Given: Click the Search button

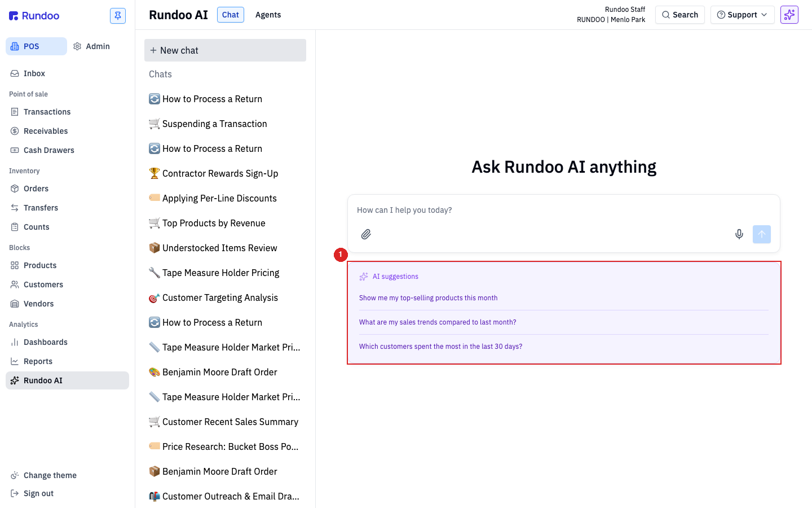Looking at the screenshot, I should coord(680,15).
